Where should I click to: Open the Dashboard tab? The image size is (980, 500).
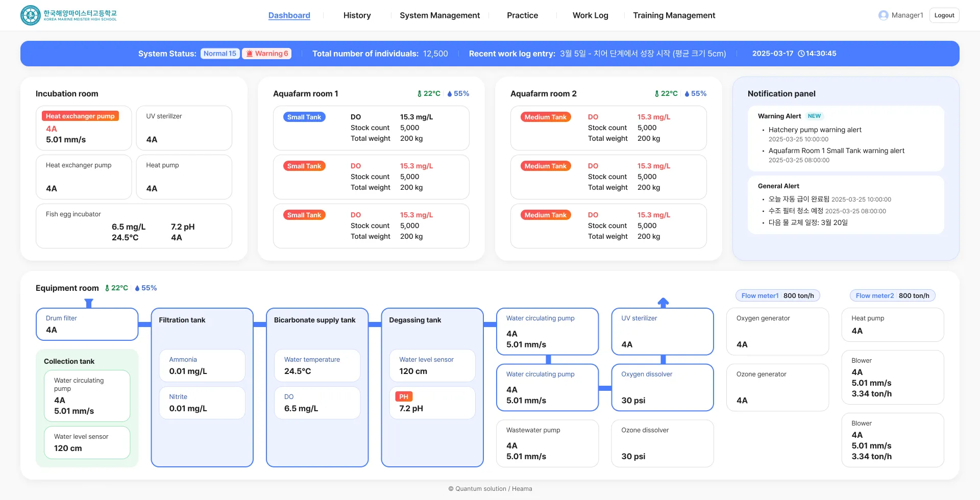point(289,15)
